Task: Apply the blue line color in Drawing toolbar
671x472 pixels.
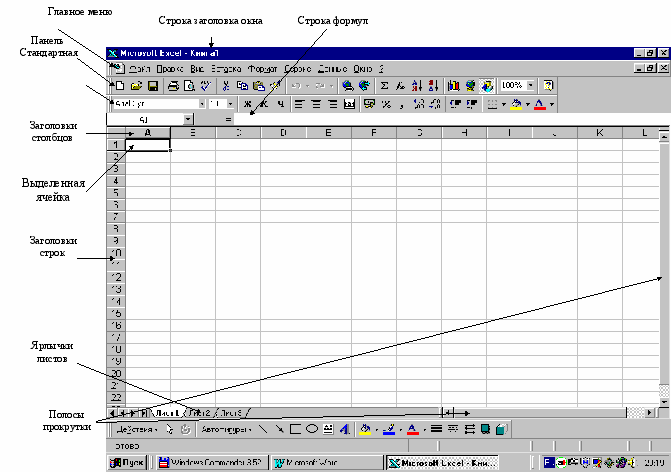Action: pyautogui.click(x=389, y=429)
